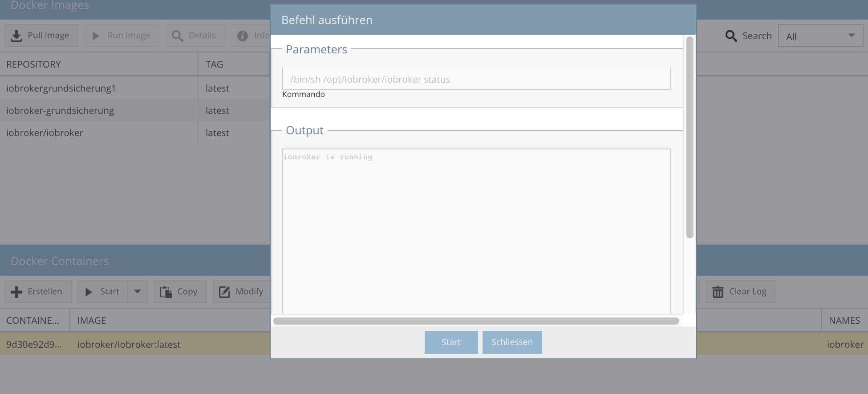Click the dialog horizontal scrollbar
868x394 pixels.
tap(476, 321)
